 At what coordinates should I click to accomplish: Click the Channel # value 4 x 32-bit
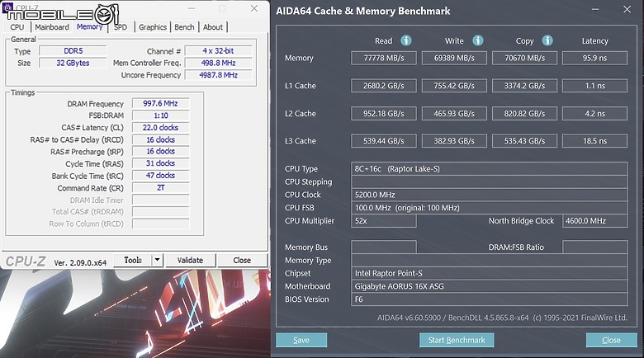click(x=218, y=51)
